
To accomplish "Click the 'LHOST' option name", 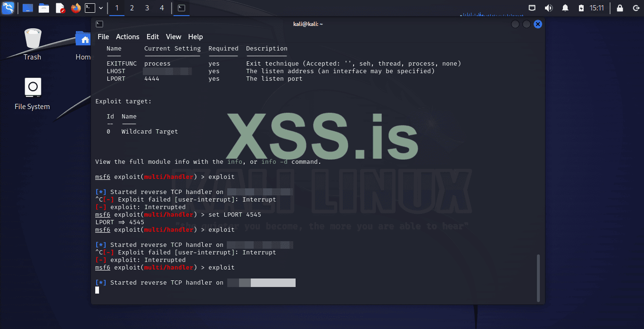I will (116, 71).
